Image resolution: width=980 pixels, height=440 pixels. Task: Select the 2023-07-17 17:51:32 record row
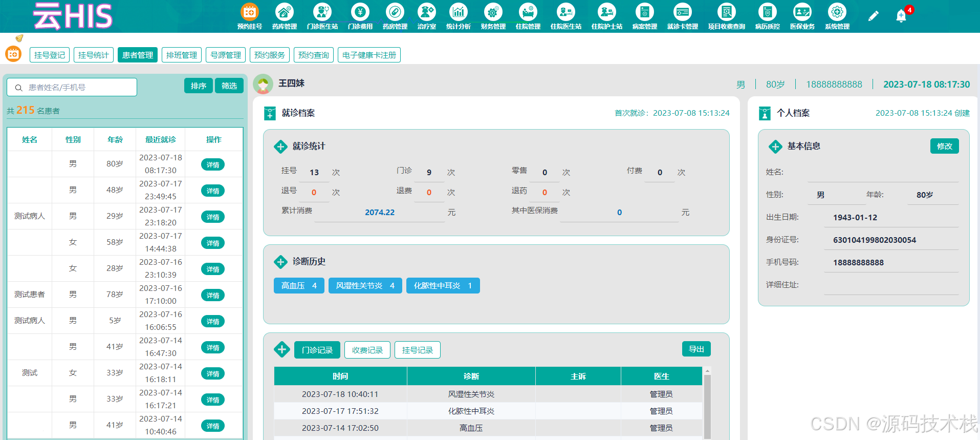(x=488, y=411)
